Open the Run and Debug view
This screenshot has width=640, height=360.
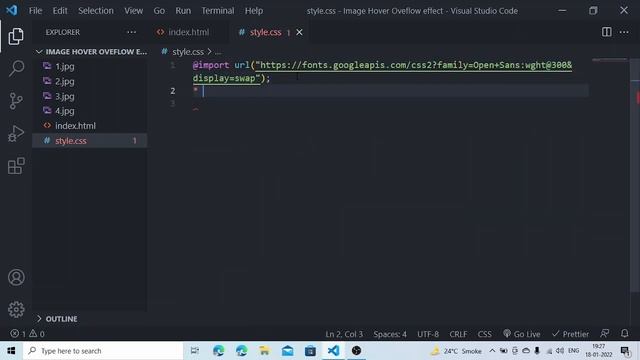[16, 133]
